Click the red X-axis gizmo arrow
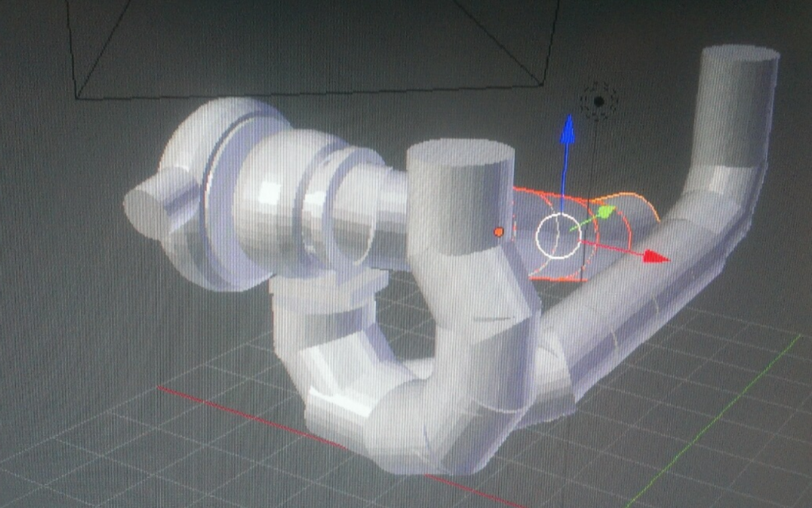Viewport: 812px width, 508px height. pos(653,256)
